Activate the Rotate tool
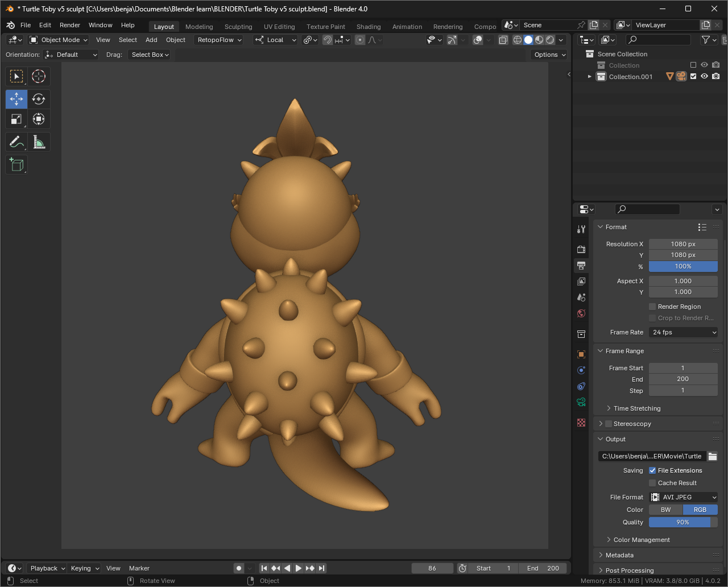Screen dimensions: 728x587 pos(39,99)
